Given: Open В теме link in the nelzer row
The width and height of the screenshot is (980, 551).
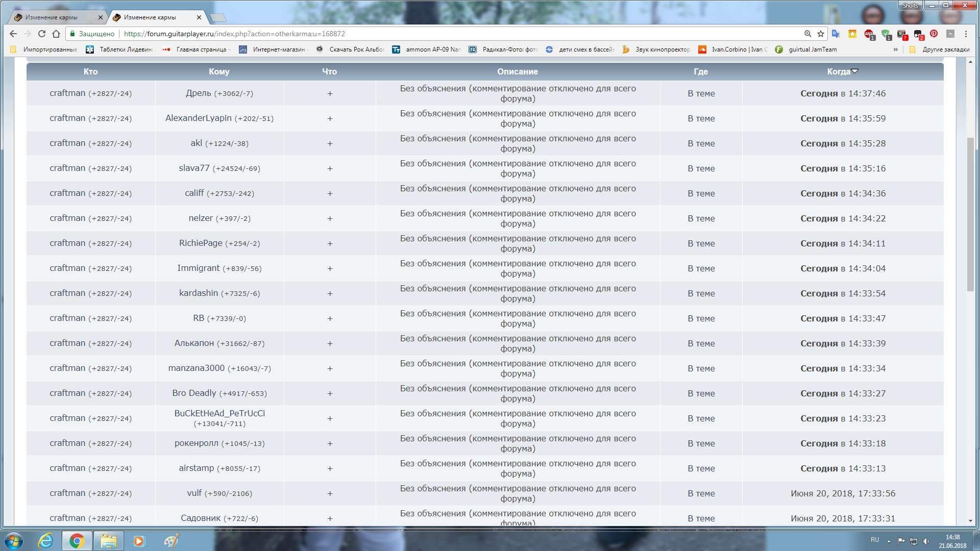Looking at the screenshot, I should 701,218.
